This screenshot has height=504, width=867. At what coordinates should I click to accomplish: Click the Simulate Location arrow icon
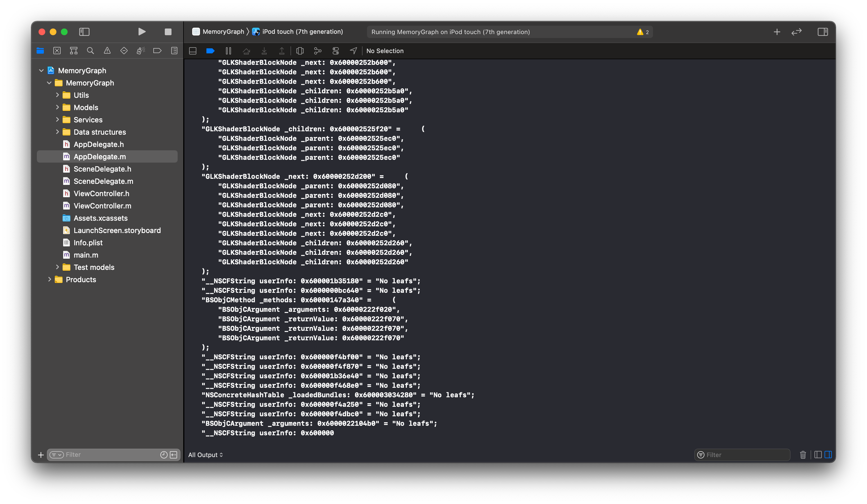(x=353, y=51)
